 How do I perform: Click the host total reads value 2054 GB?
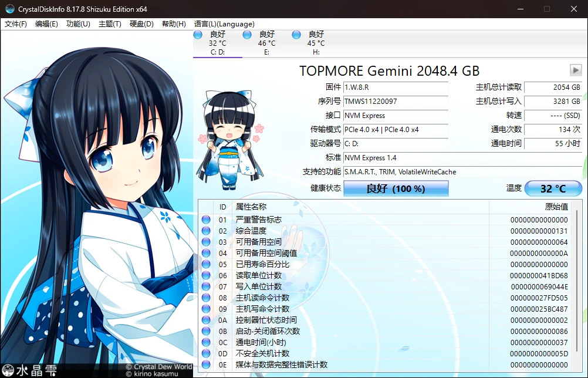pos(553,87)
